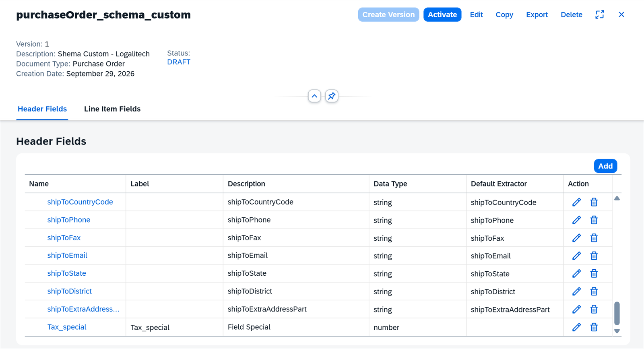Copy the purchase order schema

[x=504, y=14]
